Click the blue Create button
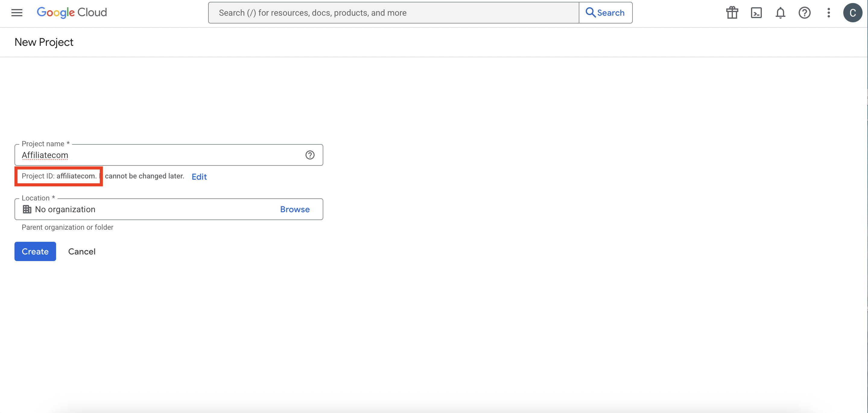Screen dimensions: 868x413 click(x=35, y=251)
